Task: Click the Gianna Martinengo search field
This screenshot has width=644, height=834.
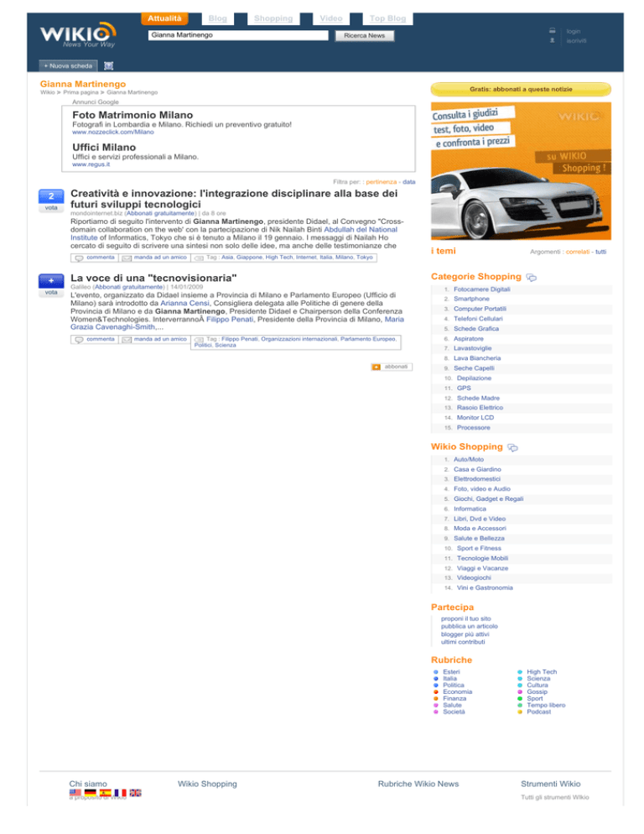Action: tap(238, 35)
